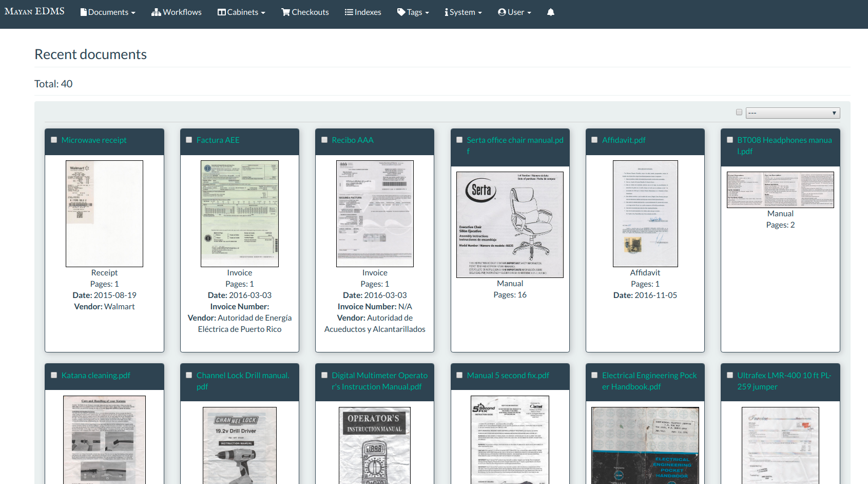This screenshot has height=484, width=868.
Task: Expand the Tags menu
Action: point(412,12)
